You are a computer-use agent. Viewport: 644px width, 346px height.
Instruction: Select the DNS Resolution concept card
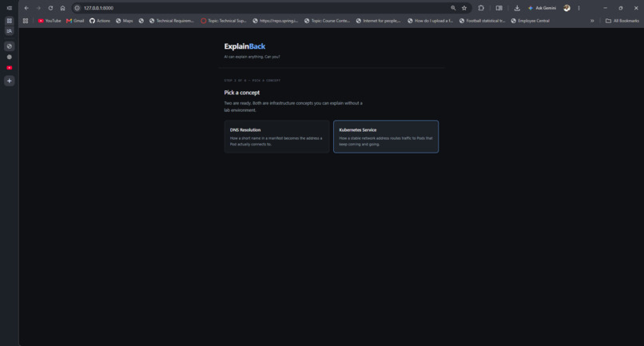(276, 137)
